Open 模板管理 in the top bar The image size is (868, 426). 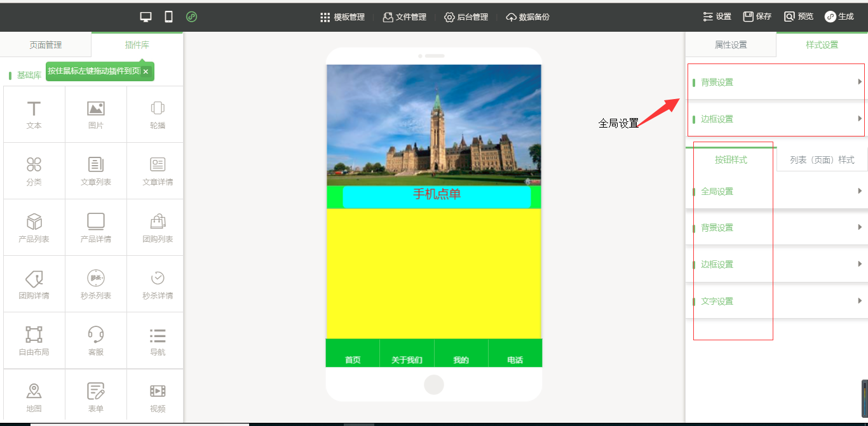tap(342, 17)
